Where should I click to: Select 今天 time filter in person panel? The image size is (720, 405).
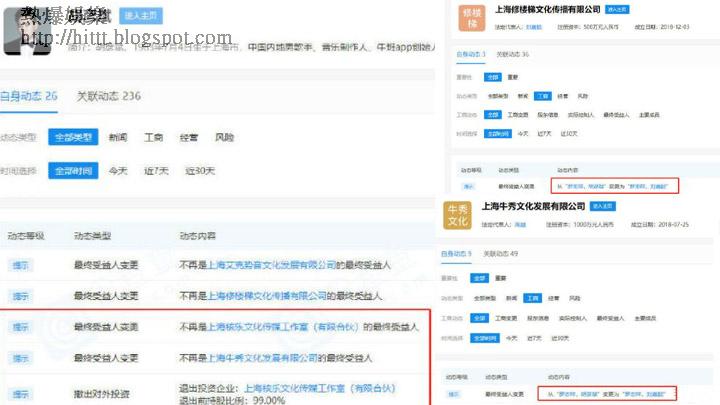[x=118, y=171]
